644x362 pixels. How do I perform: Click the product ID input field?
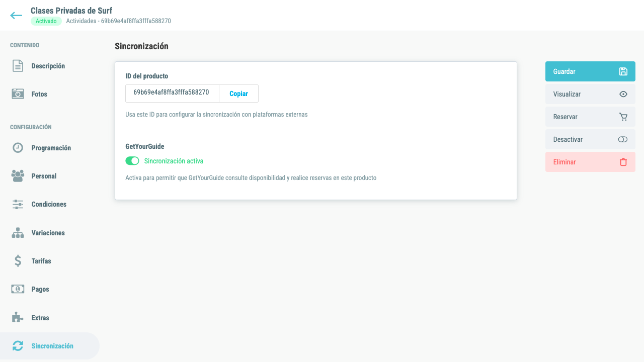coord(172,94)
